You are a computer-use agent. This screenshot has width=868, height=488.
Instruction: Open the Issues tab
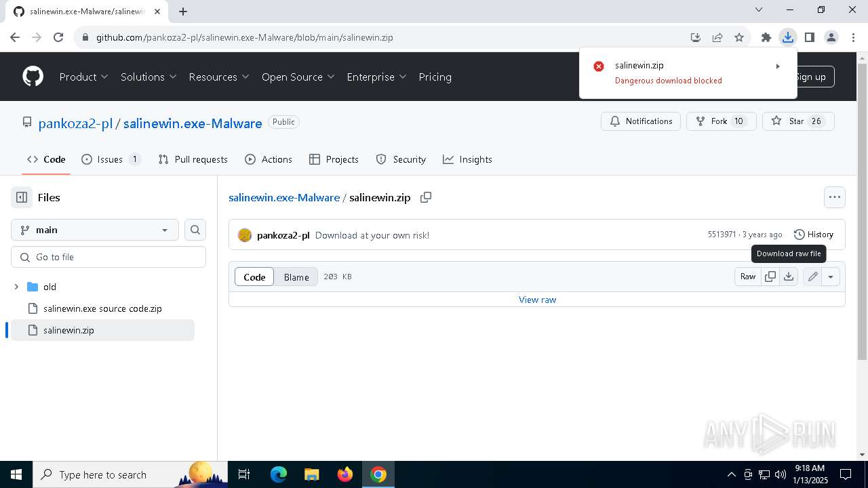(x=111, y=159)
